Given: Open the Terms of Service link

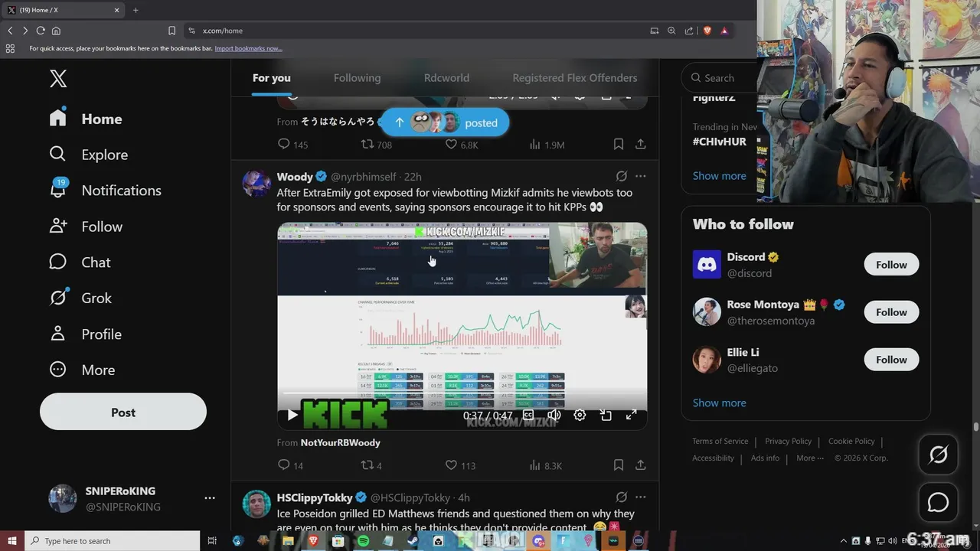Looking at the screenshot, I should pos(720,441).
